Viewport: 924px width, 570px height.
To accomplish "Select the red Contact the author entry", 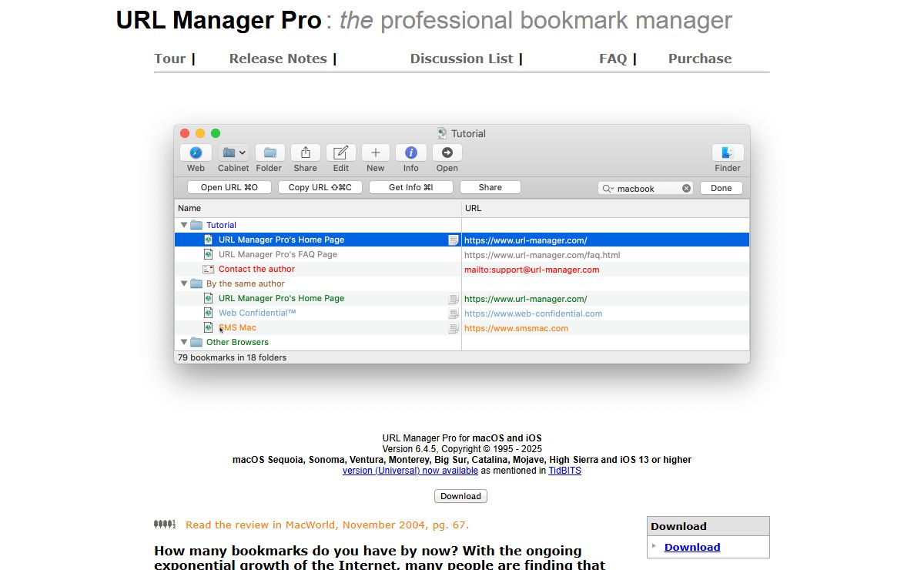I will tap(256, 269).
